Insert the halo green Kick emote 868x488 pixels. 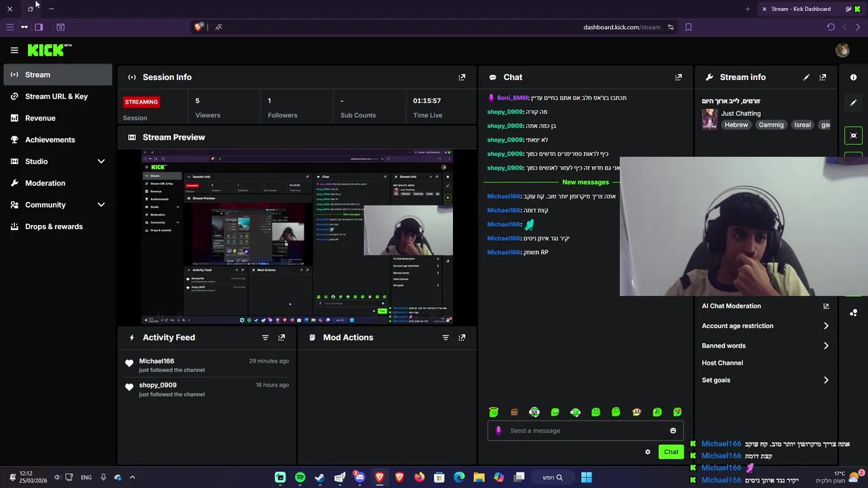point(494,412)
